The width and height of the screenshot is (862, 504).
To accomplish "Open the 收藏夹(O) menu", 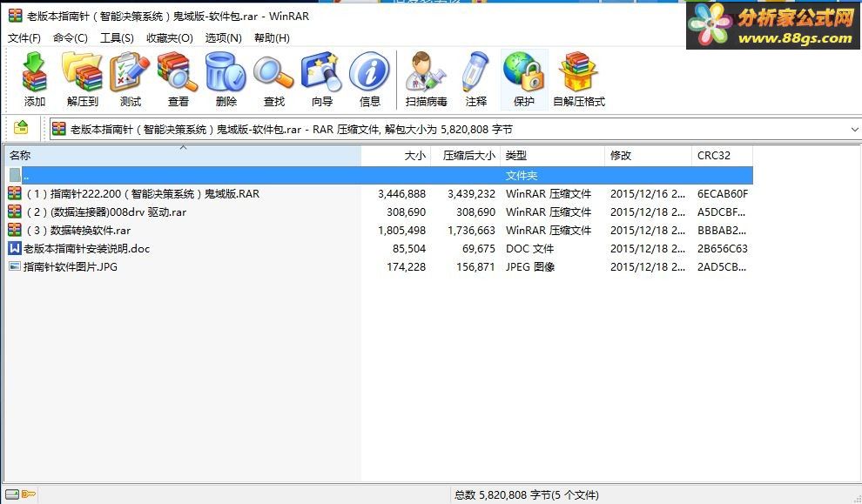I will coord(169,38).
